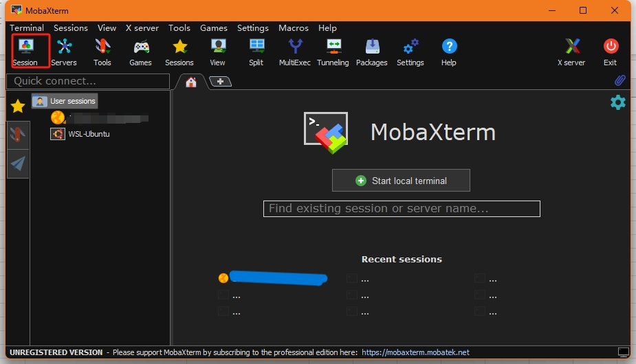Open the WSL-Ubuntu session
Viewport: 636px width, 364px height.
pyautogui.click(x=88, y=134)
